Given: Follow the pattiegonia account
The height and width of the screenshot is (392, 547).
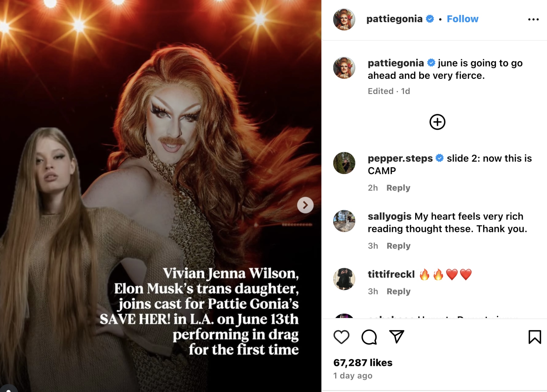Looking at the screenshot, I should (x=462, y=19).
